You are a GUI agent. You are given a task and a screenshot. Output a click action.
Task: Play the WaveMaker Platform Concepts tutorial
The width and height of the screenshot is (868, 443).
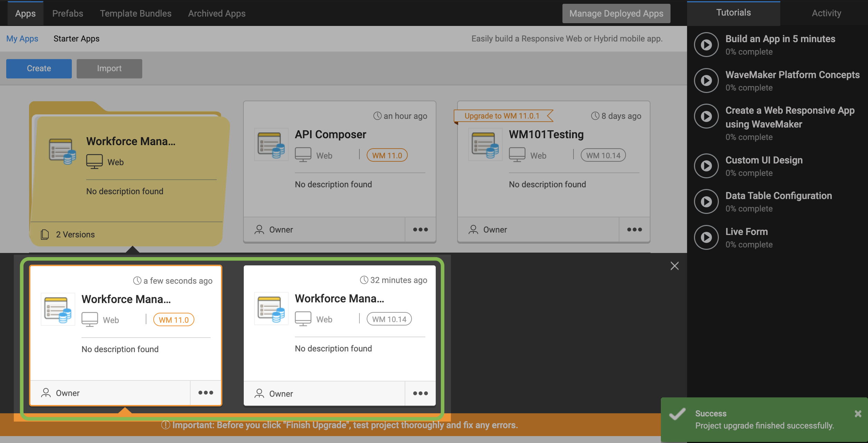[x=706, y=81]
